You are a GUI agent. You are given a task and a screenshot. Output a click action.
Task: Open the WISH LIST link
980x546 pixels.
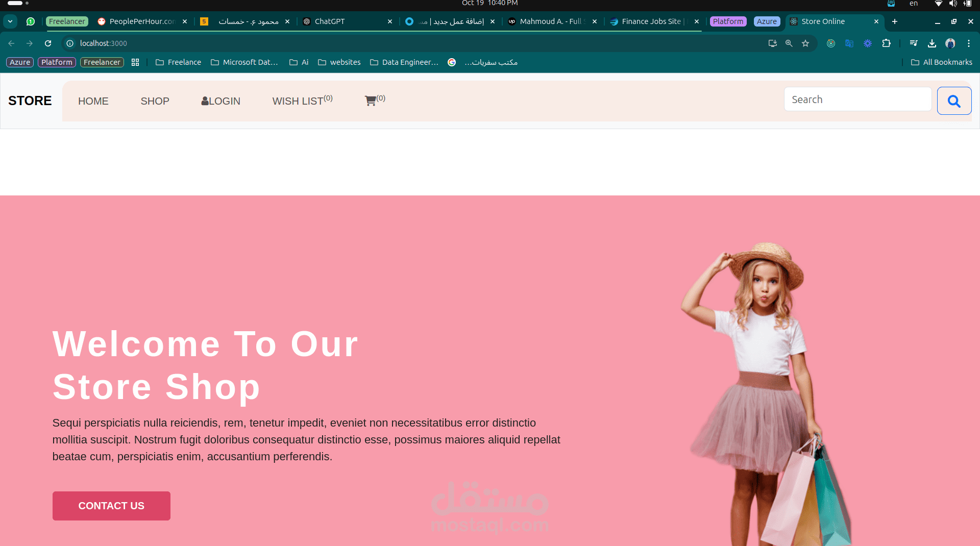298,101
